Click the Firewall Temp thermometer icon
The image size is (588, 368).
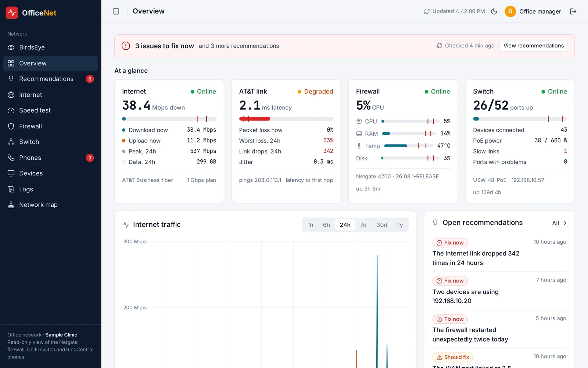359,146
